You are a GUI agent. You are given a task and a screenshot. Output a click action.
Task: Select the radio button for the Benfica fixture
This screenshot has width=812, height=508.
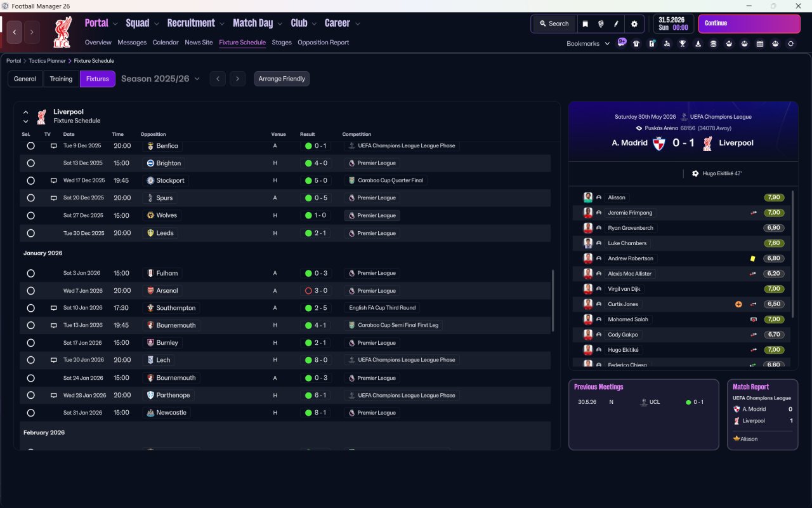(30, 146)
